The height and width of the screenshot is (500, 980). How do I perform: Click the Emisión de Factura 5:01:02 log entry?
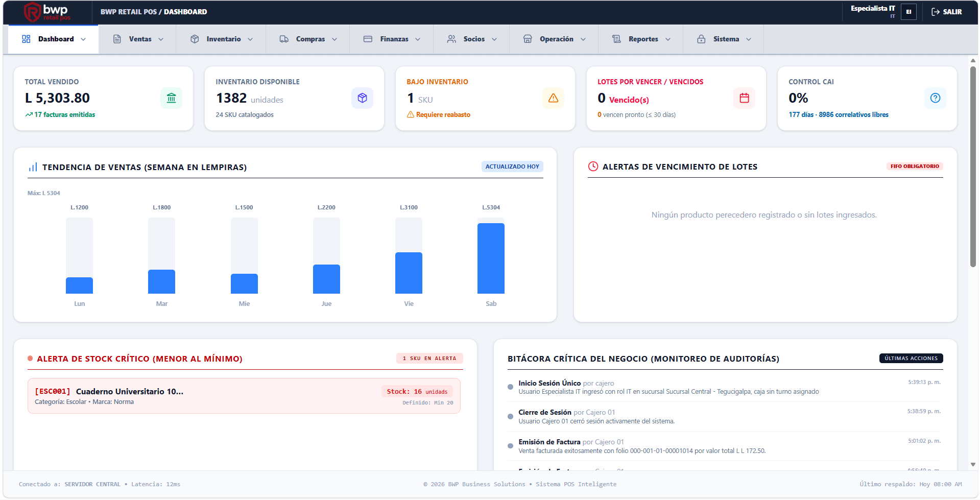725,446
